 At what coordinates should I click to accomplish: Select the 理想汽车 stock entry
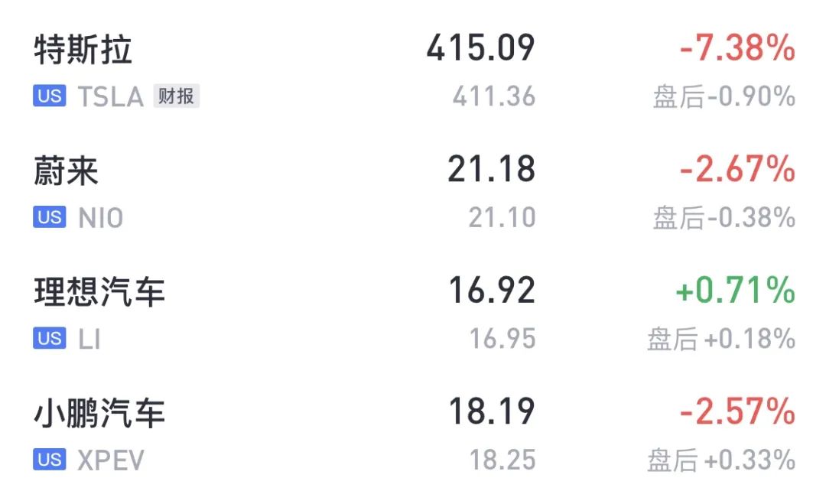coord(99,291)
